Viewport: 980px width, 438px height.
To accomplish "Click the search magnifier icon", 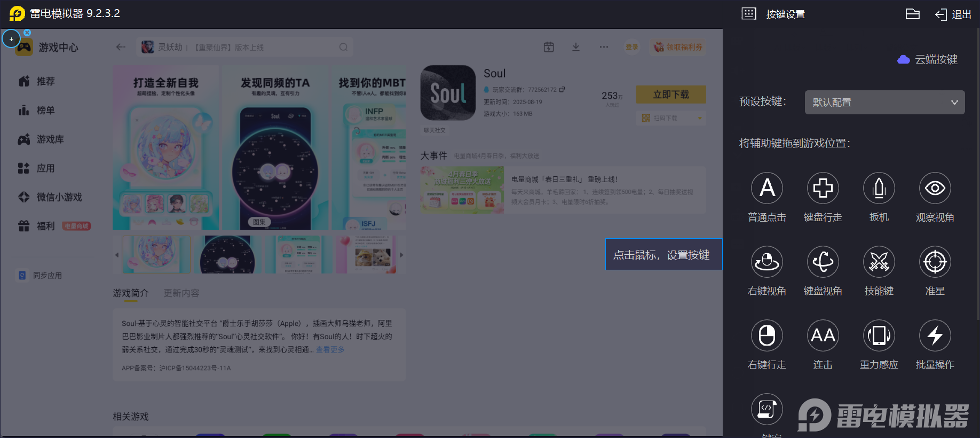I will (343, 47).
